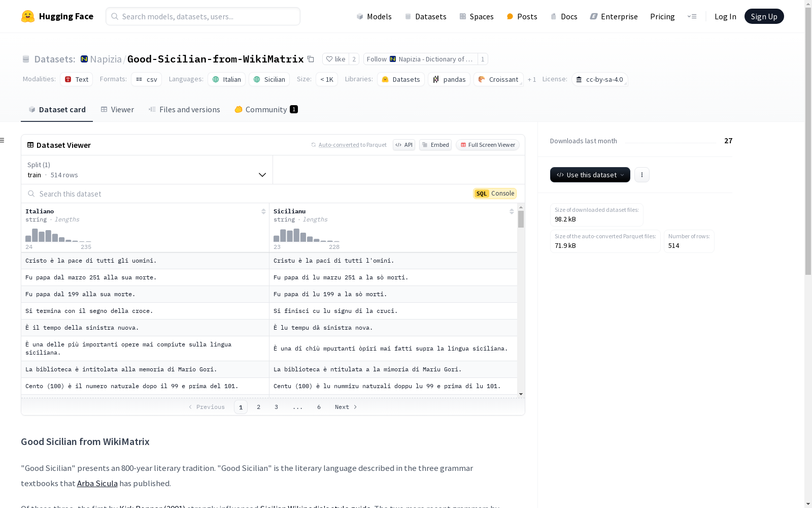Viewport: 812px width, 508px height.
Task: Open the Croissant library dropdown tag
Action: click(x=498, y=79)
